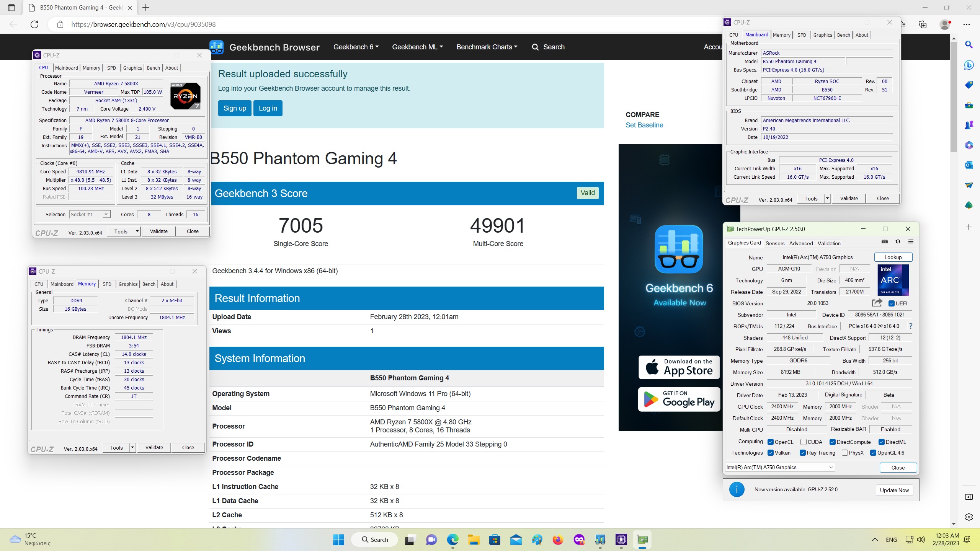Open a new browser tab
Screen dimensions: 980x551
146,8
